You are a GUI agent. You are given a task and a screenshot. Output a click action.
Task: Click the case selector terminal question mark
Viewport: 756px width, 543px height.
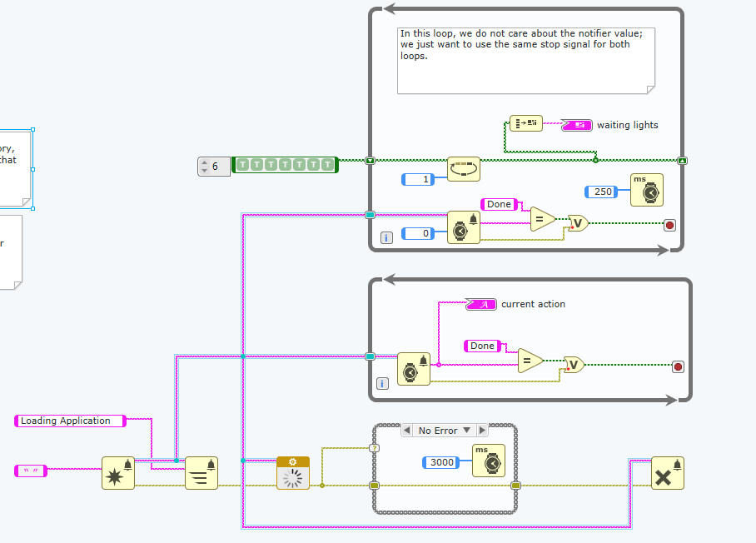tap(374, 448)
